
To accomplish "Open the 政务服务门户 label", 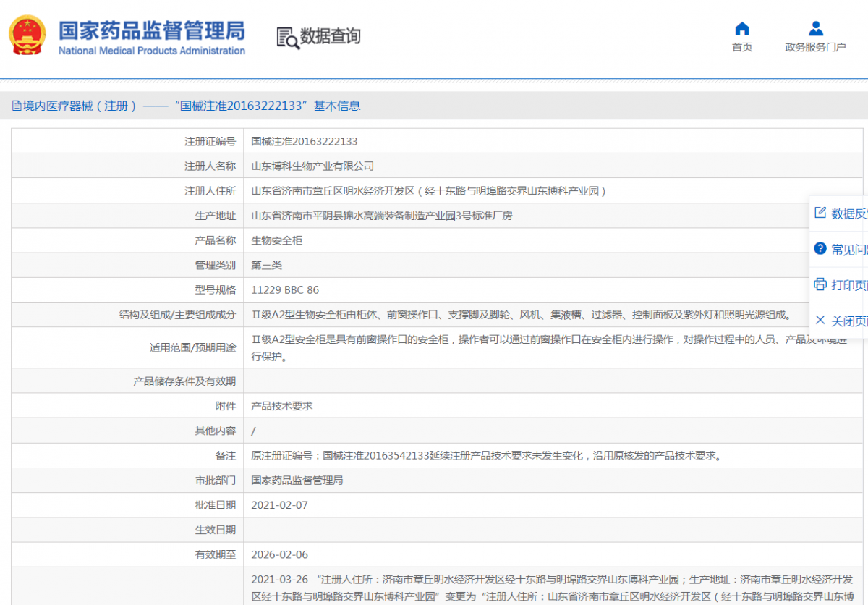I will pyautogui.click(x=815, y=47).
